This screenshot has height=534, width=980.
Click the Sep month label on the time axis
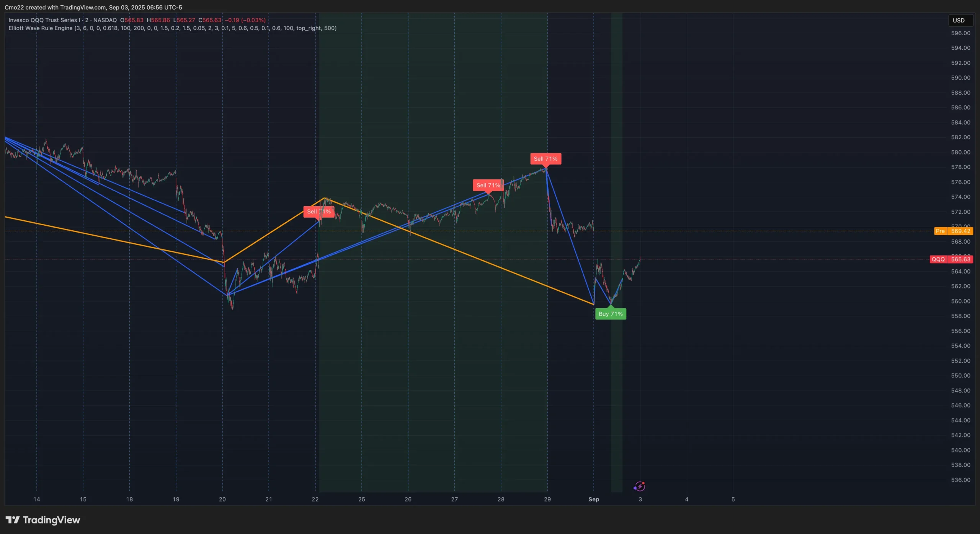pyautogui.click(x=594, y=499)
